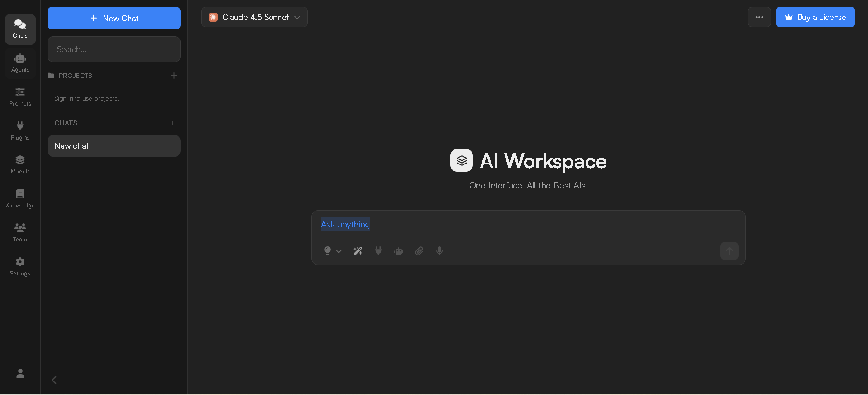The height and width of the screenshot is (395, 868).
Task: Open the 'New chat' conversation
Action: pos(114,146)
